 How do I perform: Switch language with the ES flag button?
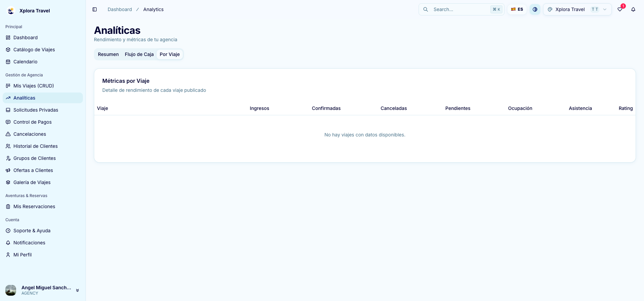coord(517,9)
